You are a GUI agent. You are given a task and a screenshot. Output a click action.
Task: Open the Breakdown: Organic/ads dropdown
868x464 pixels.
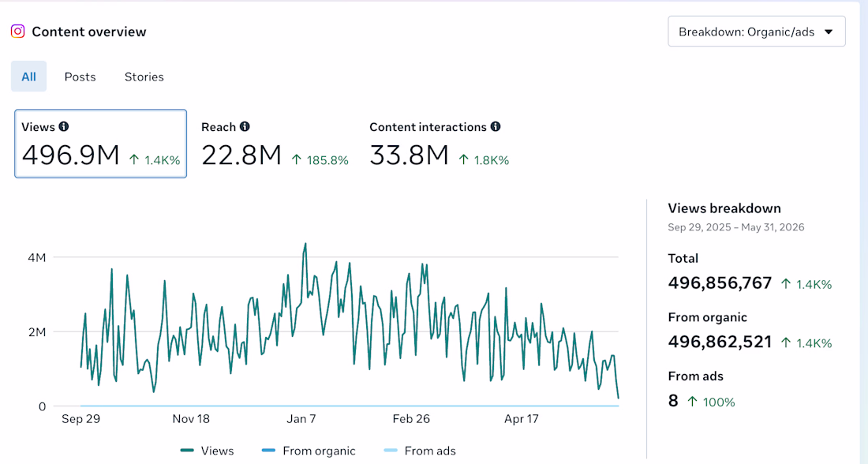pos(756,32)
